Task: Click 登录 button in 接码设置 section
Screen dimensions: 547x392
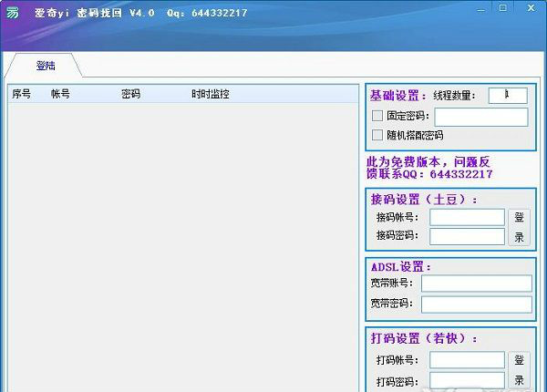Action: (x=519, y=227)
